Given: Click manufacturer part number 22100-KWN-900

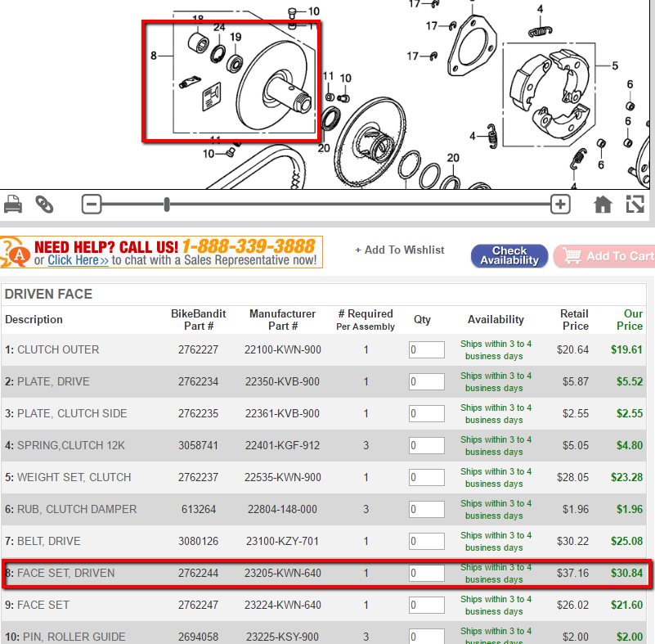Looking at the screenshot, I should 282,349.
